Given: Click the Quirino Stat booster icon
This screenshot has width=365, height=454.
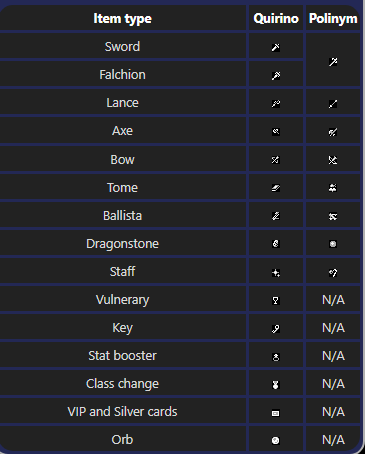Looking at the screenshot, I should [x=276, y=357].
